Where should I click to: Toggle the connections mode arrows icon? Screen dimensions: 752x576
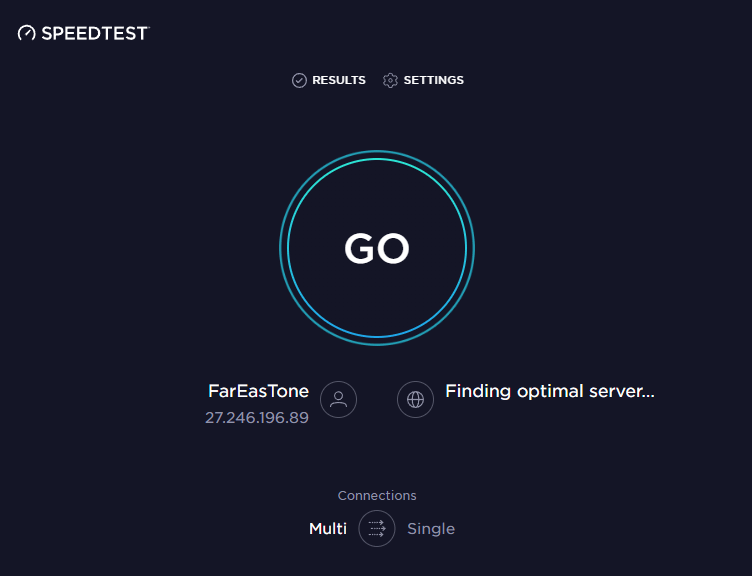point(377,528)
